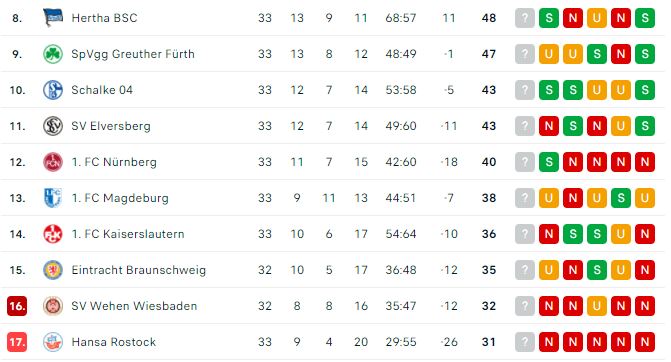671x362 pixels.
Task: Open the Schalke 04 team page
Action: tap(102, 90)
